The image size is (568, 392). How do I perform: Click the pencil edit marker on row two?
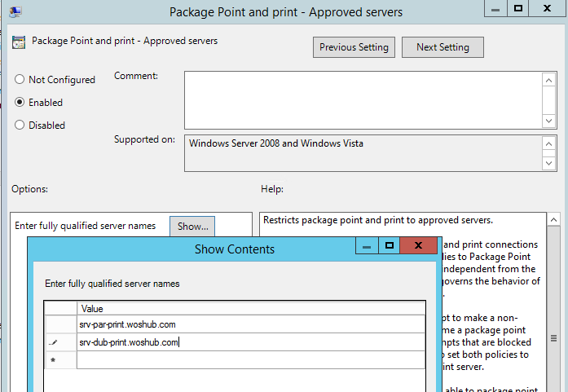click(x=53, y=343)
